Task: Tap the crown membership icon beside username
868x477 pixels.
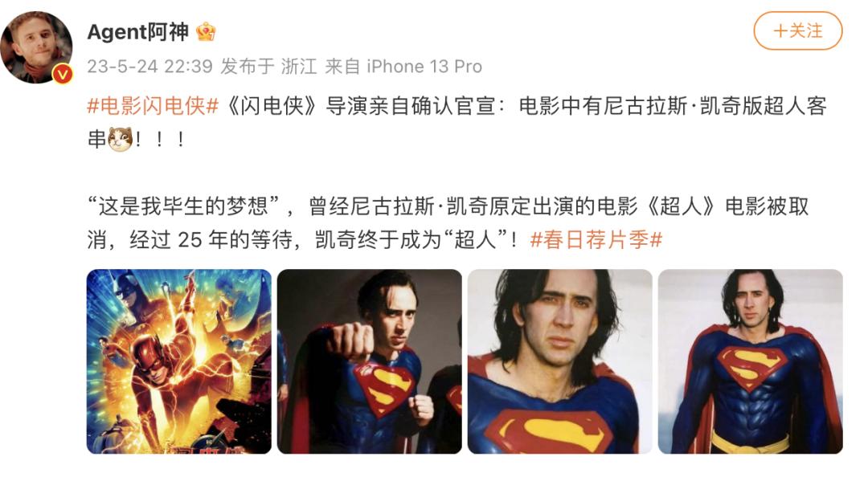Action: tap(206, 32)
